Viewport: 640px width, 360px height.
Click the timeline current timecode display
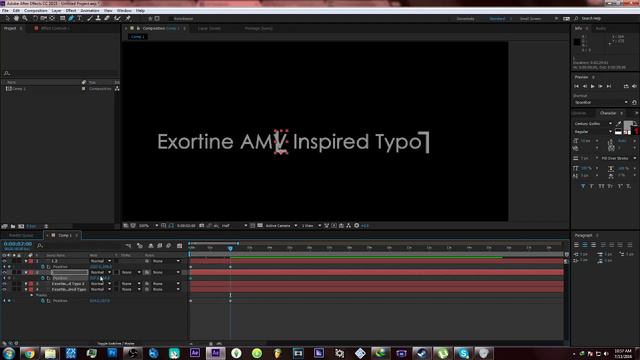[x=18, y=244]
